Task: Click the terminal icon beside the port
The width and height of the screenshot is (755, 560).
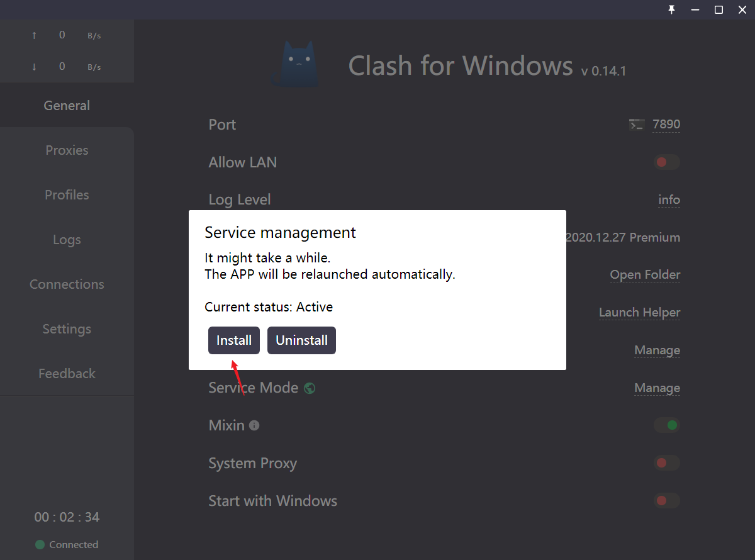Action: pyautogui.click(x=636, y=125)
